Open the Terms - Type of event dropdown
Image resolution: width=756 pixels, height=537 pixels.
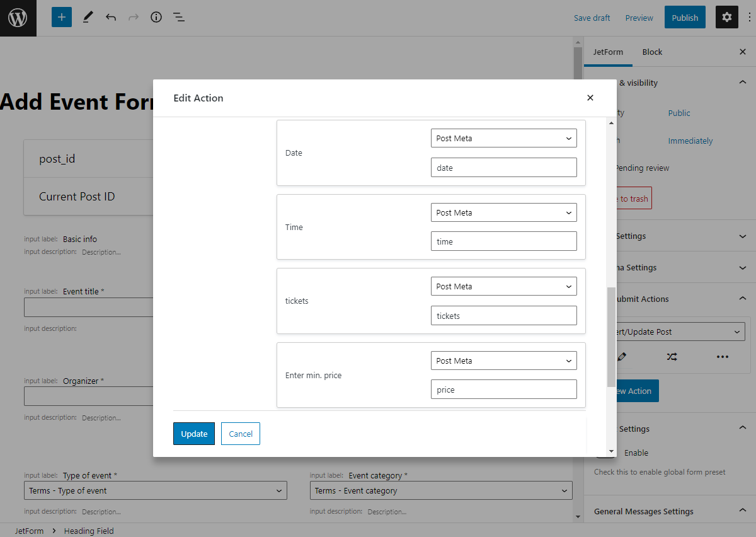155,490
